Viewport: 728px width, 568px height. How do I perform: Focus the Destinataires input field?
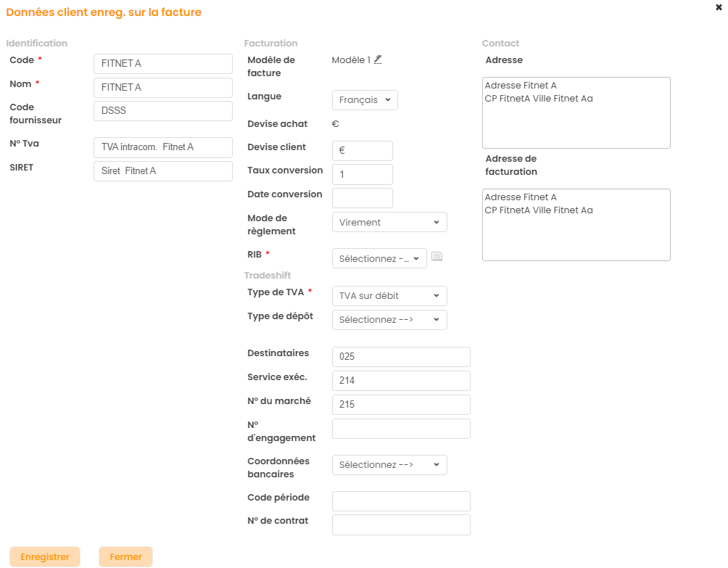[401, 357]
